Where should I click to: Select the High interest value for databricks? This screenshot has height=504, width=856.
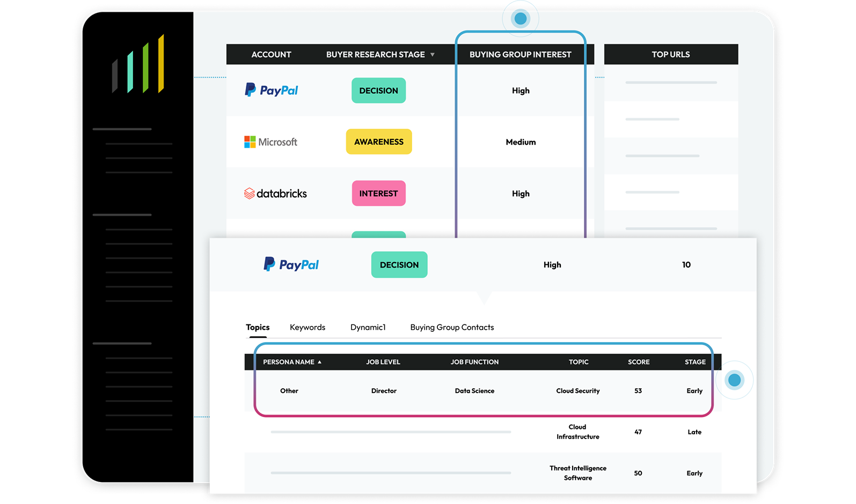click(521, 194)
